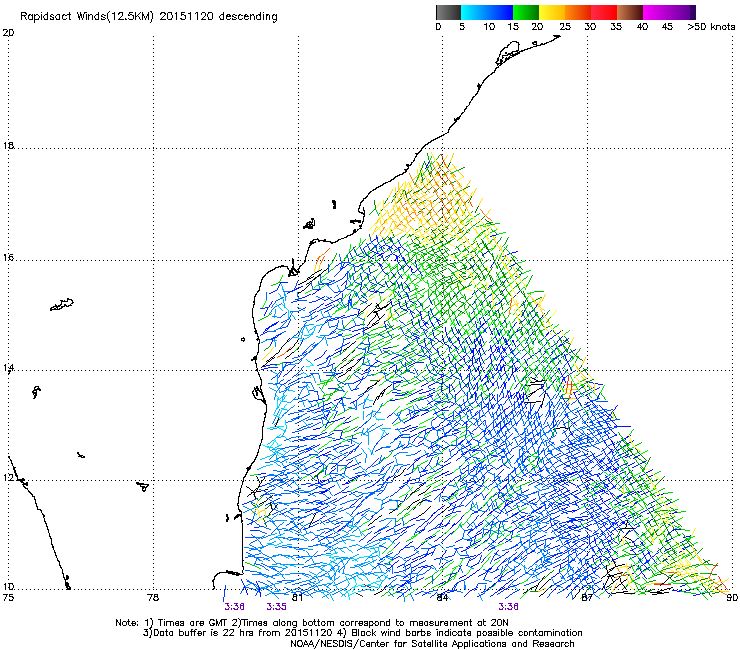
Task: Pick the brown 35-40 knots legend segment
Action: (x=630, y=12)
